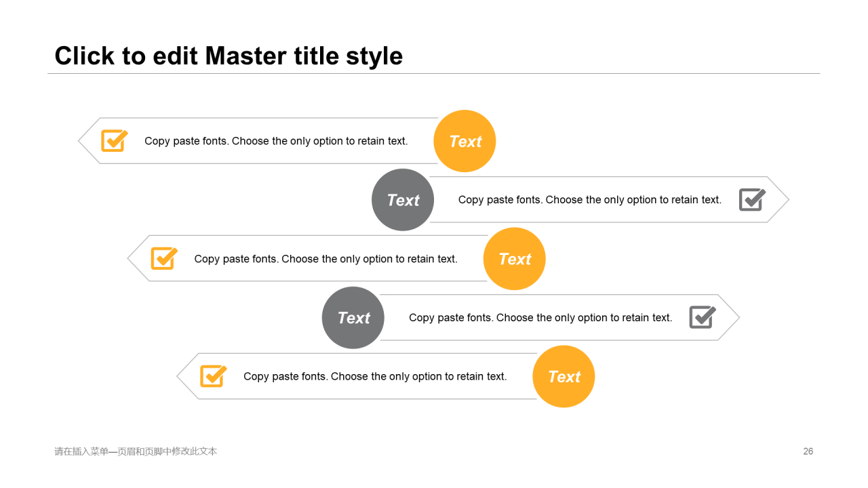Click the orange checkmark icon in the third banner

[164, 258]
